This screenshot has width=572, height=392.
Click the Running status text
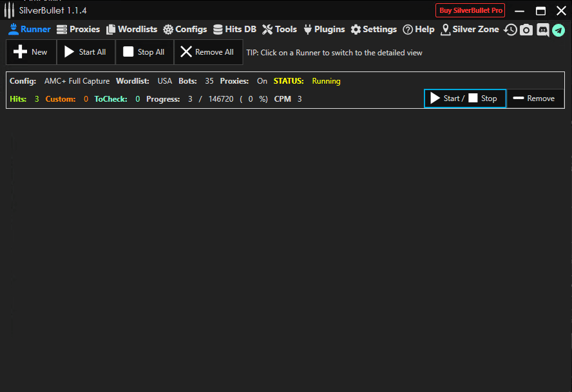coord(326,81)
